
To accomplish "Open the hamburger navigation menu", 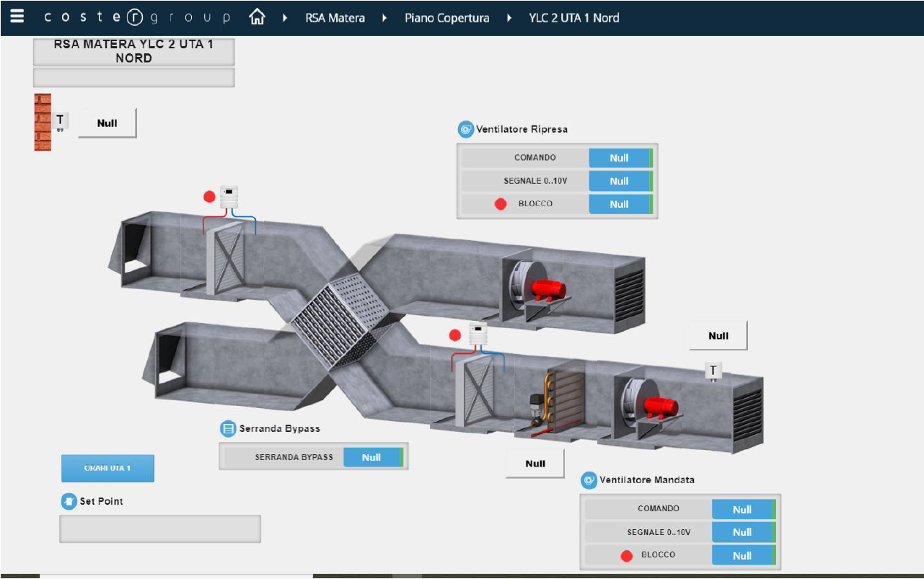I will point(15,16).
